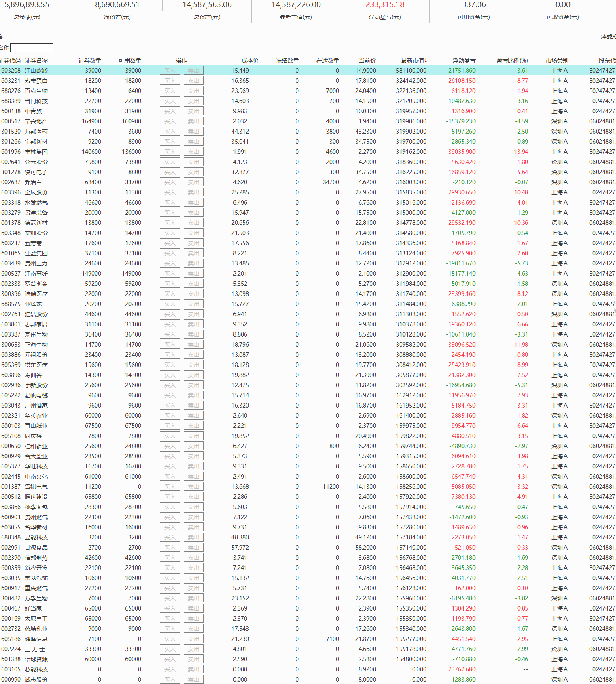Click the 卖出 button for 江山欧派
This screenshot has width=616, height=684.
pyautogui.click(x=194, y=71)
